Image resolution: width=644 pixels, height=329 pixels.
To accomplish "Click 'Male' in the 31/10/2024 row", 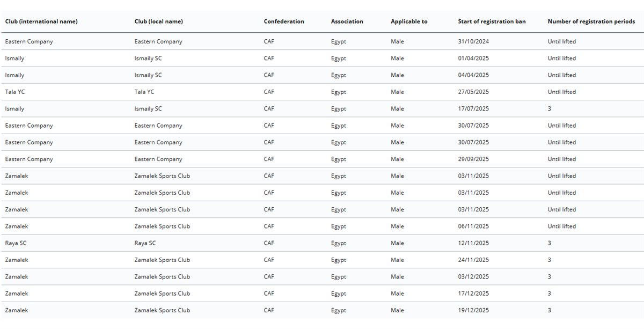I will [x=398, y=41].
